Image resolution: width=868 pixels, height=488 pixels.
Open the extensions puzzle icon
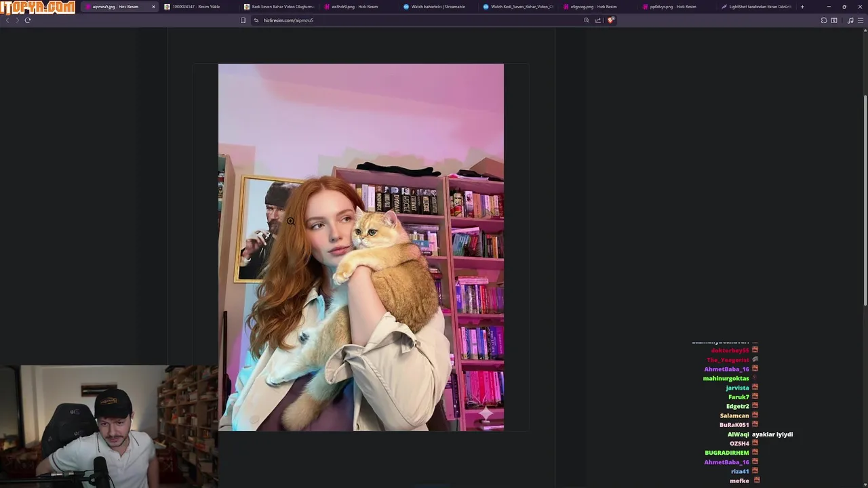click(824, 20)
